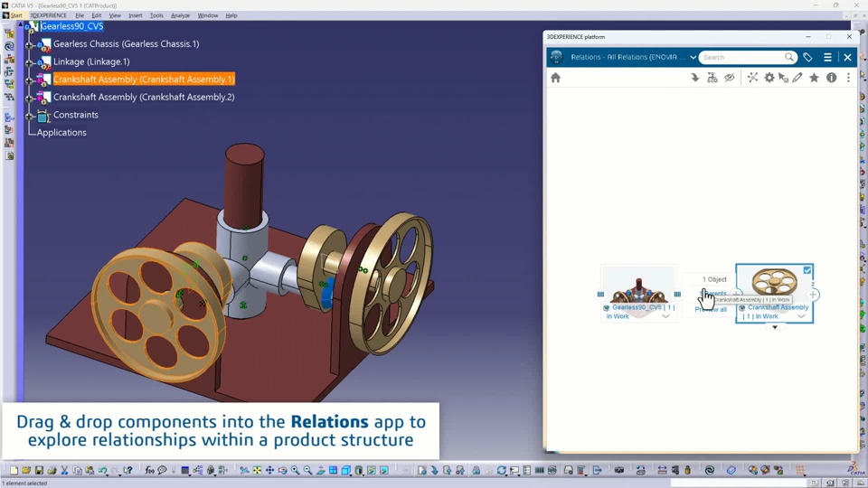Open the Start menu in CATIA

[16, 15]
